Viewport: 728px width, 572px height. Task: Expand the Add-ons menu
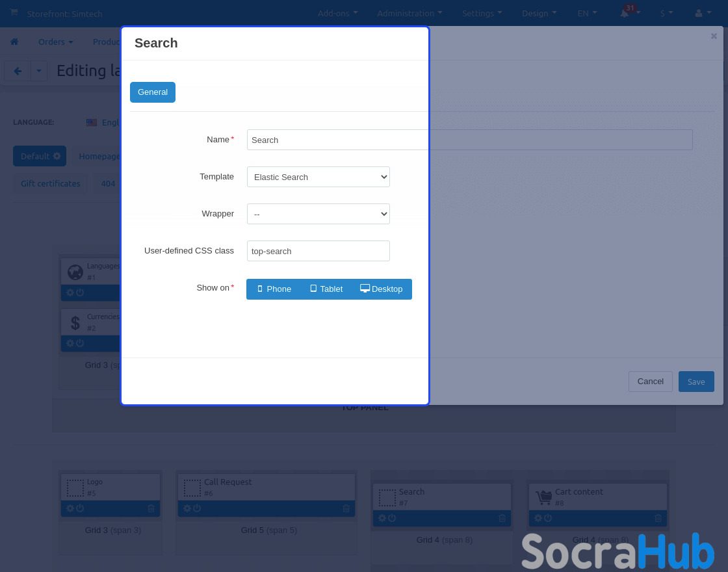(337, 14)
